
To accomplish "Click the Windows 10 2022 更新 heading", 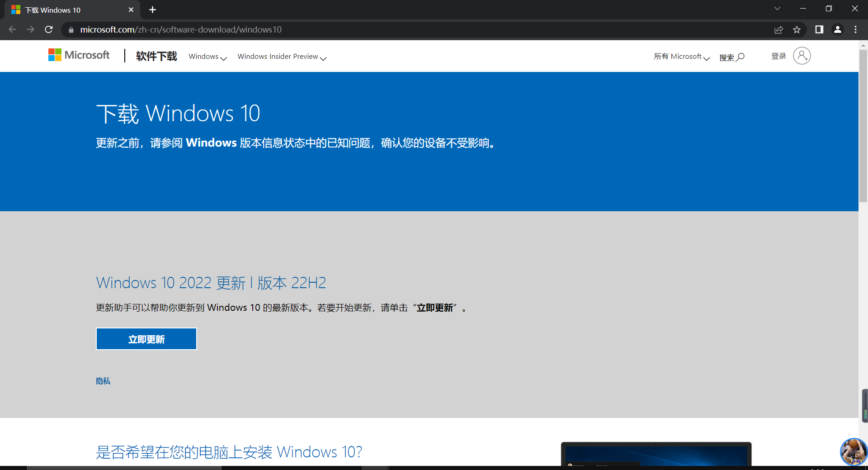I will [x=211, y=283].
